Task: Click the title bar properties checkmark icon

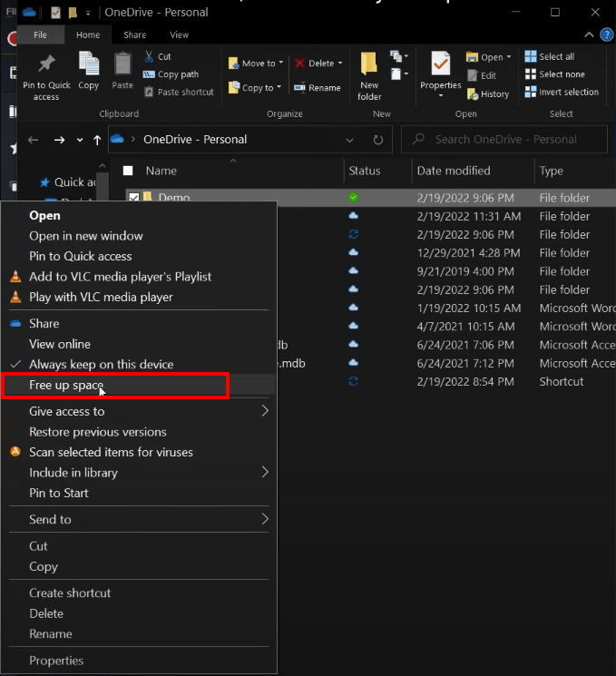Action: click(55, 13)
